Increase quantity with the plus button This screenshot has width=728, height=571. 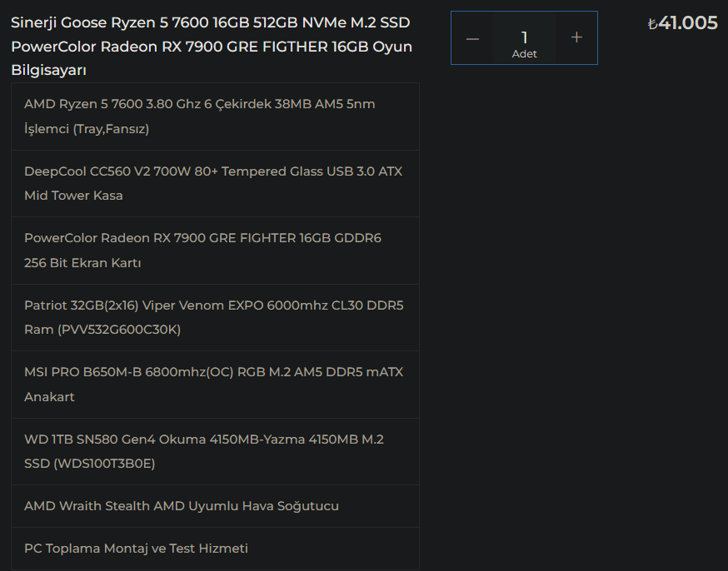coord(576,38)
